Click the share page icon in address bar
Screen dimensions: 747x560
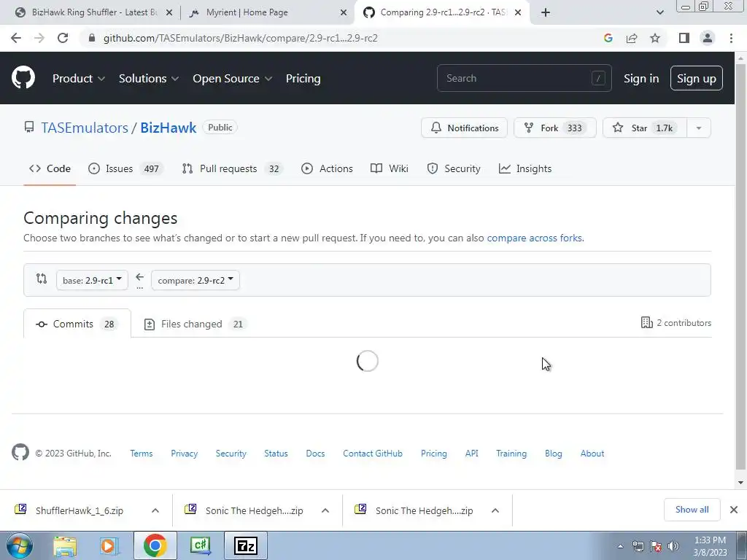tap(632, 38)
